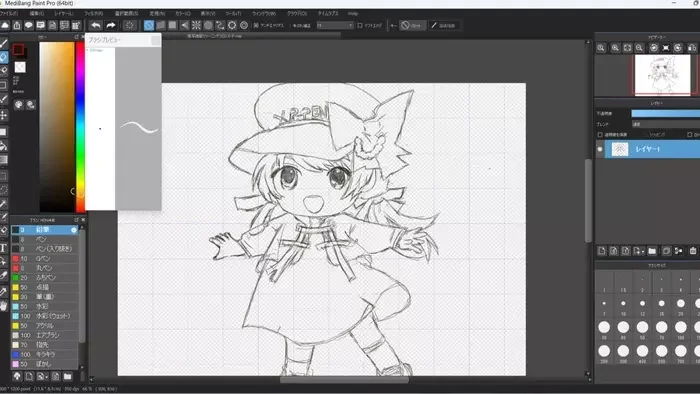Close the brush preview popup
The image size is (700, 394).
coord(155,40)
